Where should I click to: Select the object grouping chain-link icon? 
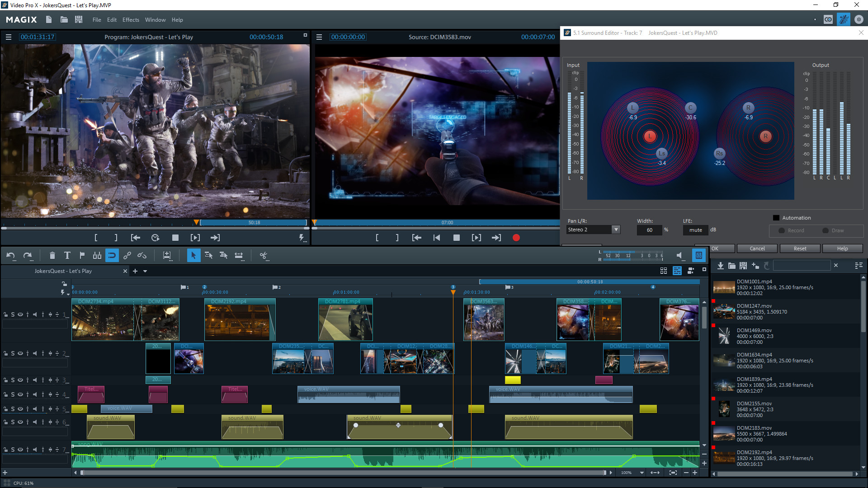click(x=127, y=255)
